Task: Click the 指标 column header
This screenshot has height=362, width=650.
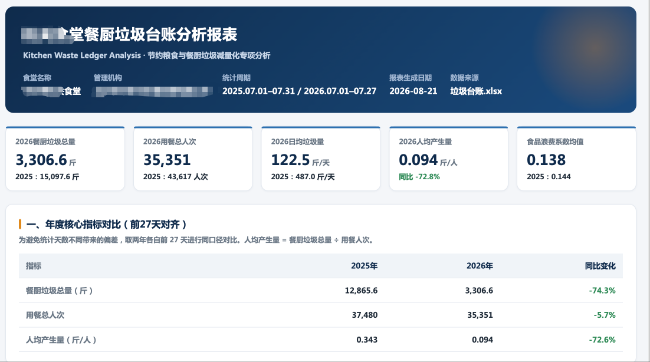Action: tap(34, 266)
